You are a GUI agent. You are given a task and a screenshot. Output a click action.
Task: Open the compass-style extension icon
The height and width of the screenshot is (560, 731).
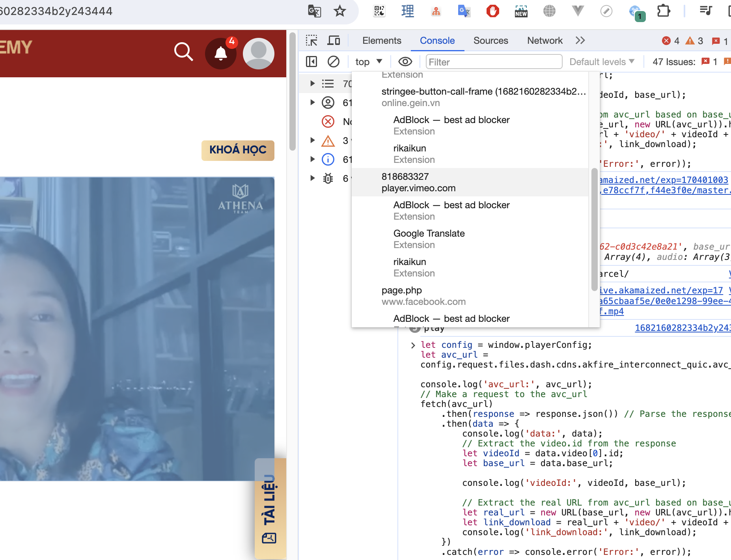(x=606, y=11)
